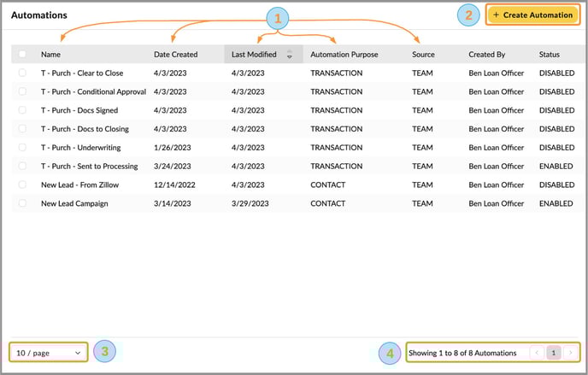
Task: Click DISABLED status for New Lead - From Zillow
Action: point(556,185)
